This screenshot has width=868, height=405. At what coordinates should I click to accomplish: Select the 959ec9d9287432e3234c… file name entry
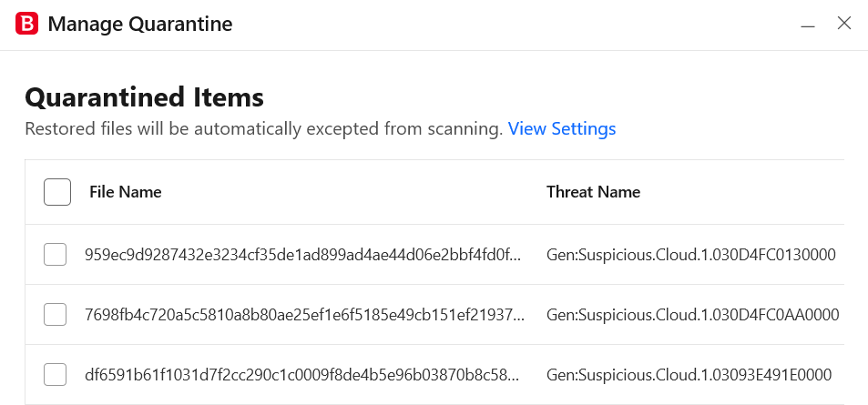(x=302, y=255)
